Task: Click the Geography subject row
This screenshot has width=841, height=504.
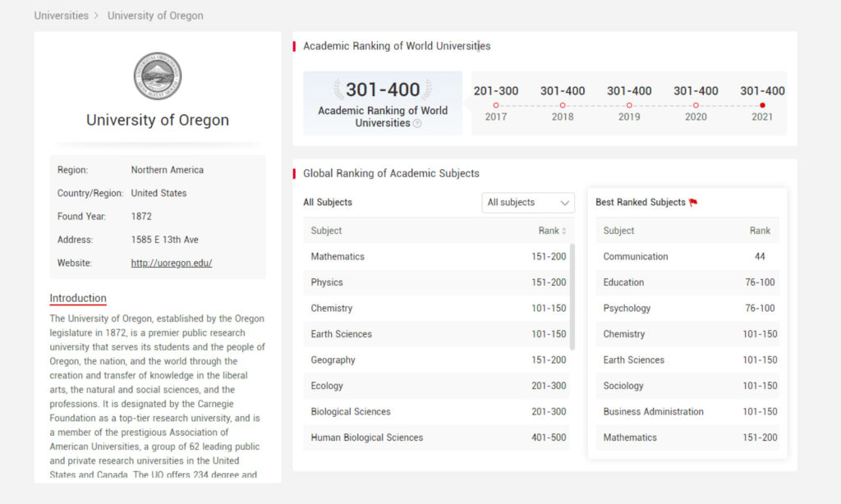Action: click(x=436, y=360)
